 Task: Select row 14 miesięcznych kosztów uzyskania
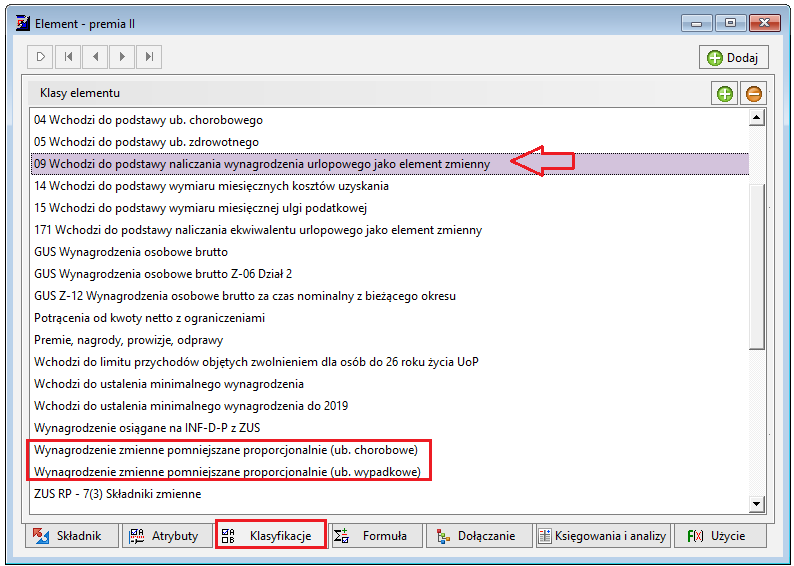(x=389, y=186)
